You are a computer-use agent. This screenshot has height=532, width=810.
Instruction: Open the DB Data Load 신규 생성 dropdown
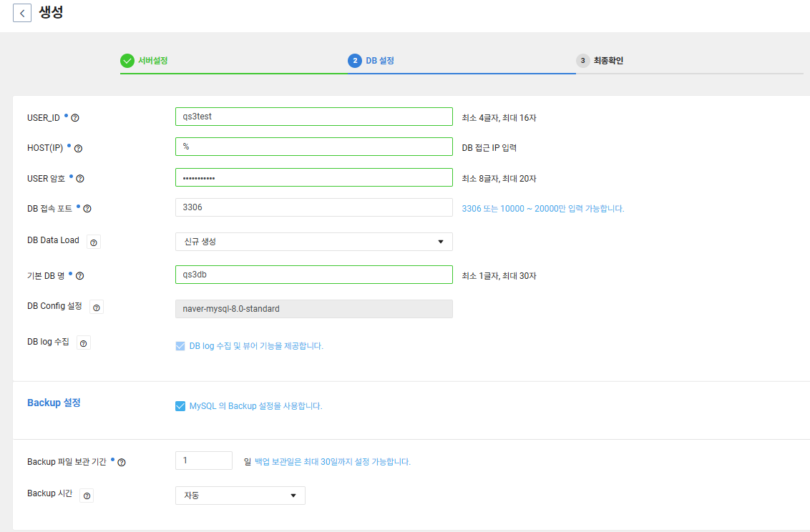(x=313, y=242)
